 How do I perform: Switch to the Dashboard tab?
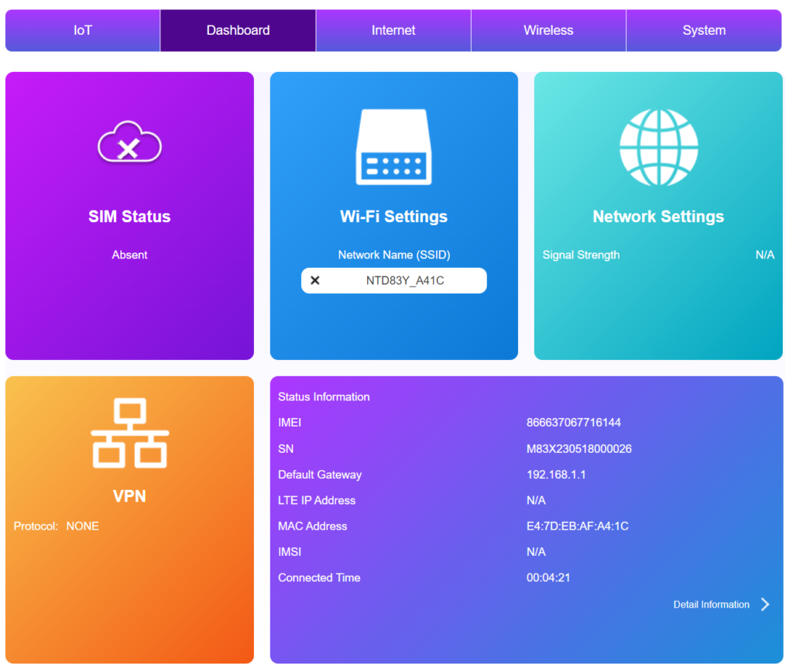238,30
